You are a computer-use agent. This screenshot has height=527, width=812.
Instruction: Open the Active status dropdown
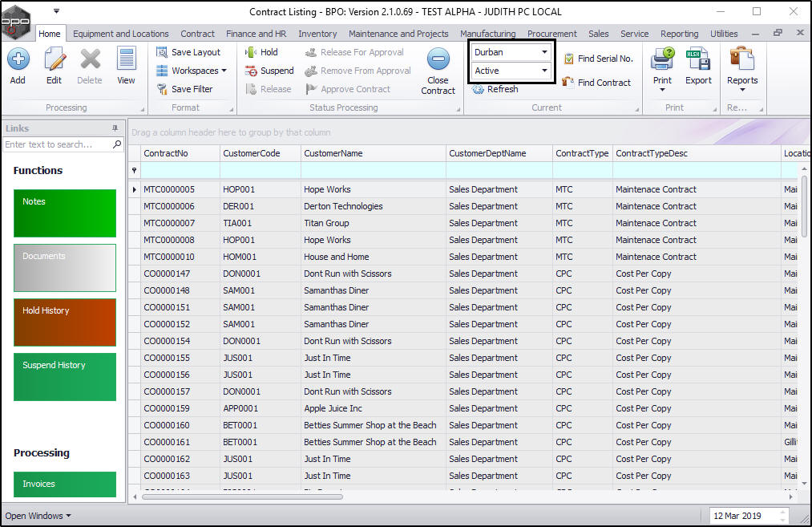(544, 71)
